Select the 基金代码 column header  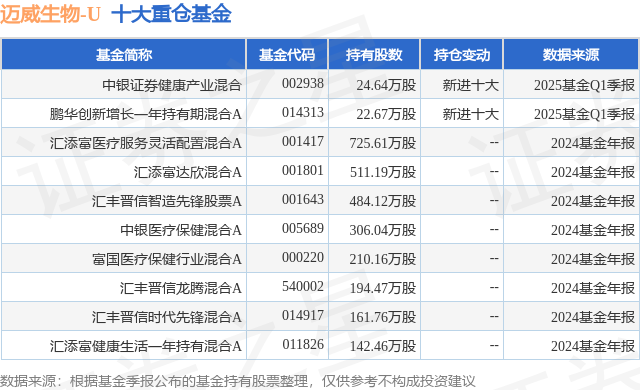pyautogui.click(x=287, y=54)
